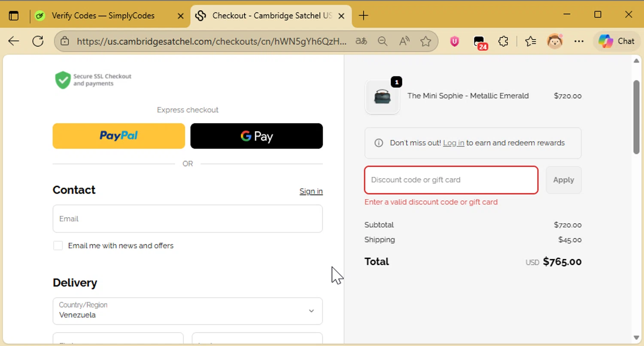644x346 pixels.
Task: Switch to the Verify Codes SimplyCodes tab
Action: (103, 16)
